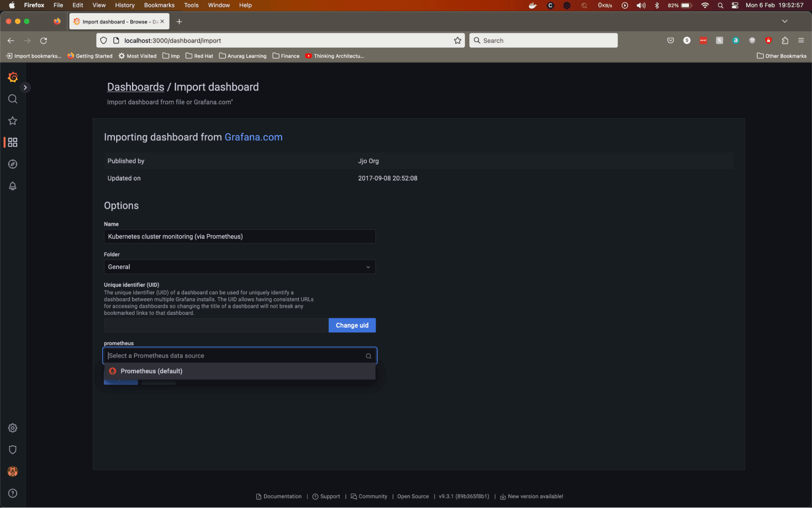812x508 pixels.
Task: Open the Server admin shield icon
Action: coord(13,450)
